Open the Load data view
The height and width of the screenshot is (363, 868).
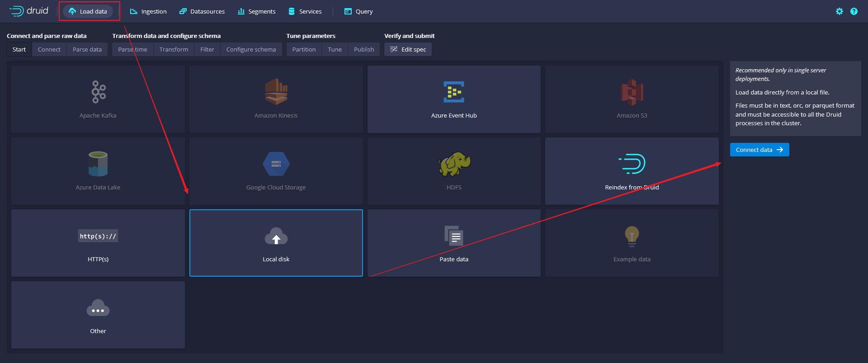pyautogui.click(x=88, y=11)
